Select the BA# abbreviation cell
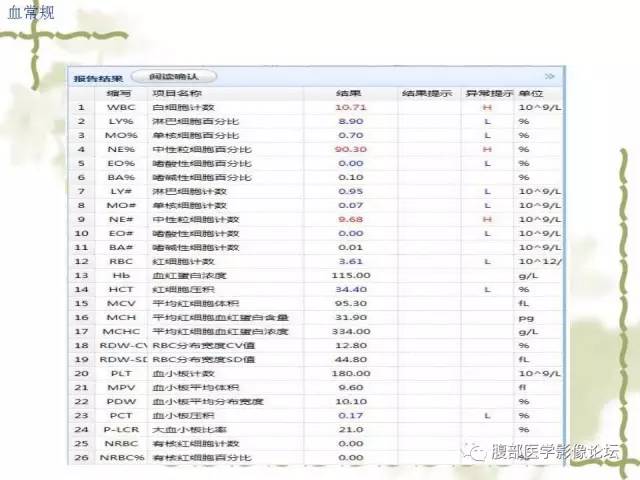Screen dimensions: 640x480 pos(121,248)
